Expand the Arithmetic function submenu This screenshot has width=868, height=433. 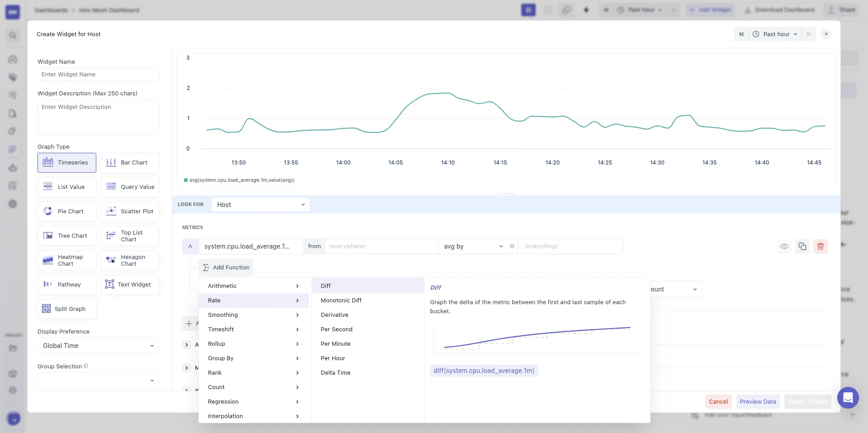[254, 286]
